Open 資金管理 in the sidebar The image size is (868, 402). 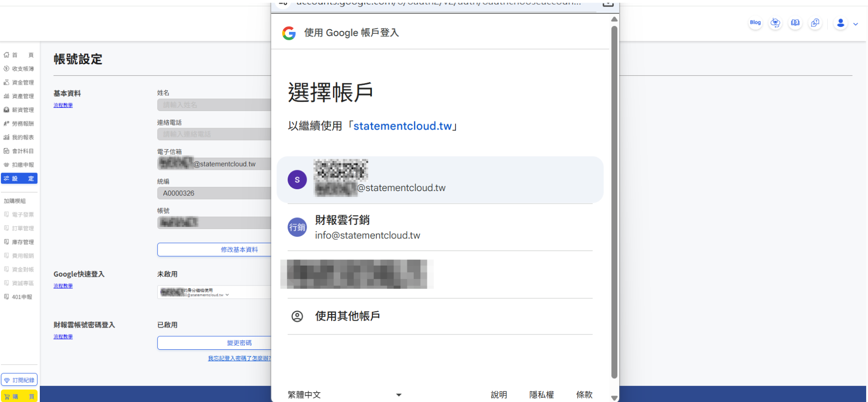tap(19, 82)
